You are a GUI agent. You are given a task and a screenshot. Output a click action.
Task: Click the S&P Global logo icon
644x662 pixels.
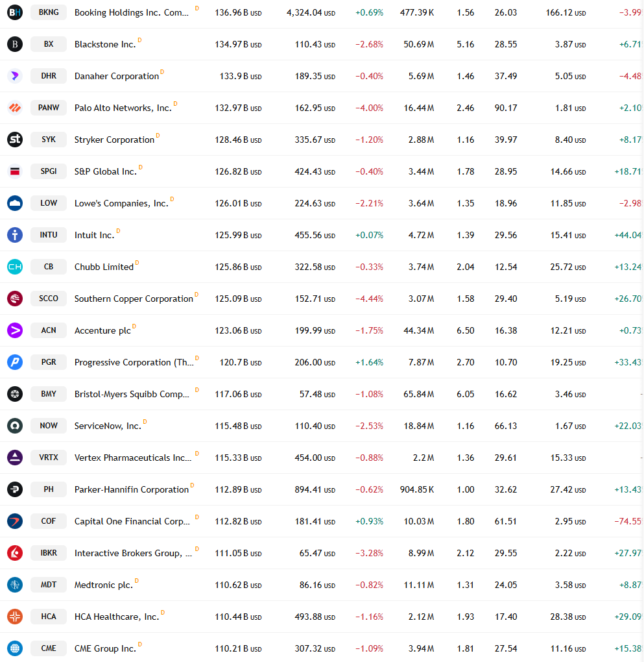(15, 171)
